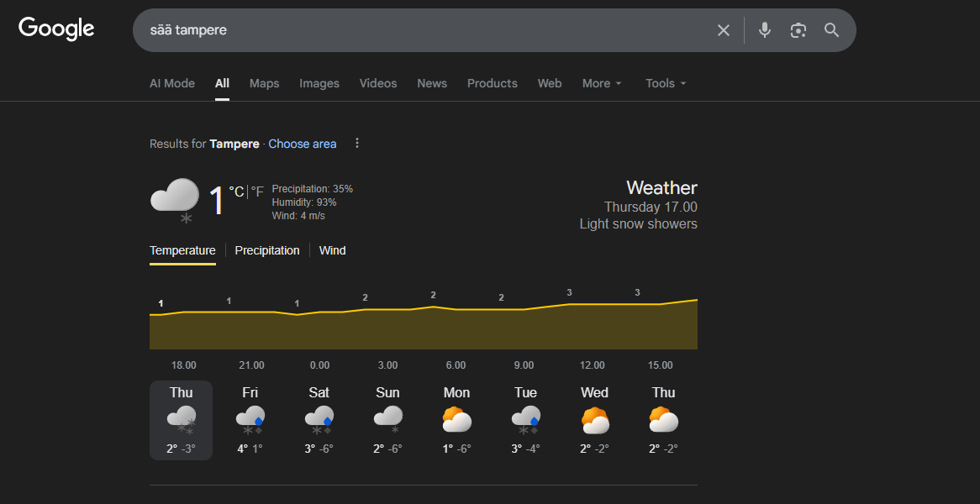Open the Products tab
Screen dimensions: 980x504
[493, 83]
